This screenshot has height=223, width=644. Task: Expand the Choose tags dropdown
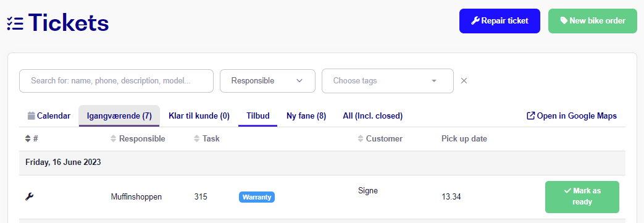[x=388, y=81]
